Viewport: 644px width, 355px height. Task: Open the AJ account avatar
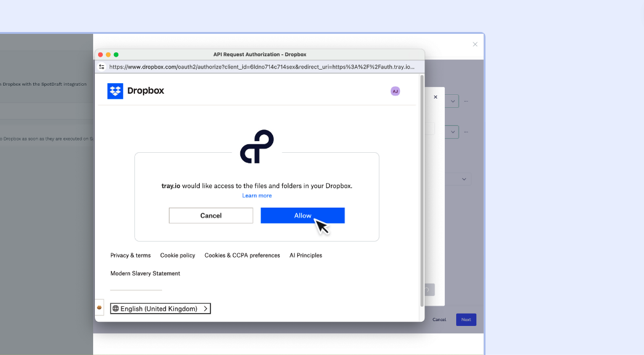point(395,91)
